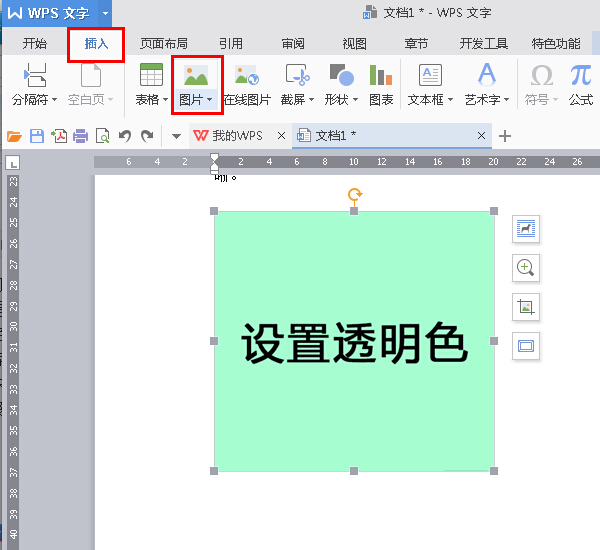Insert a chart with 图表 button

[381, 85]
